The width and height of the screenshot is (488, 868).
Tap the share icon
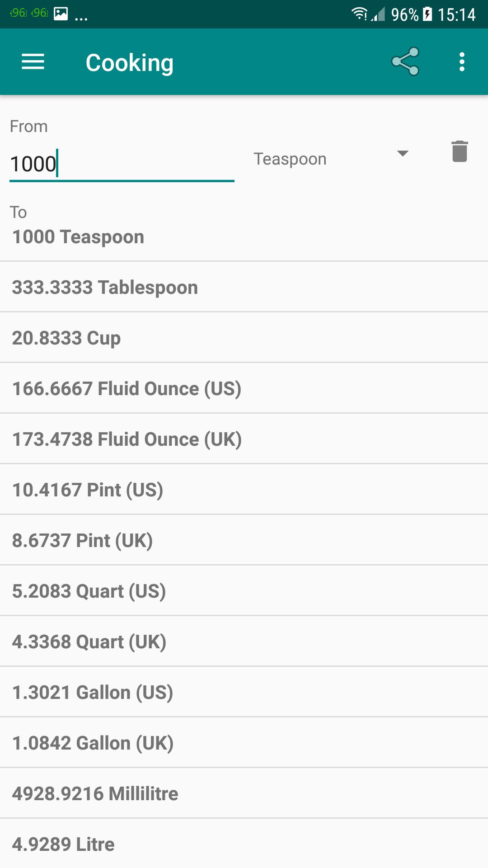(405, 61)
